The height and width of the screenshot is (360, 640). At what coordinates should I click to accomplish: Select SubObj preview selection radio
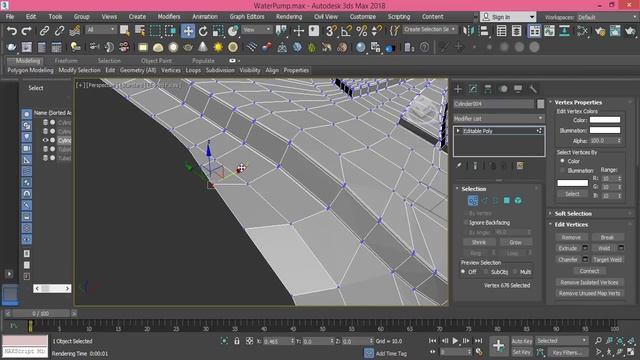tap(485, 271)
